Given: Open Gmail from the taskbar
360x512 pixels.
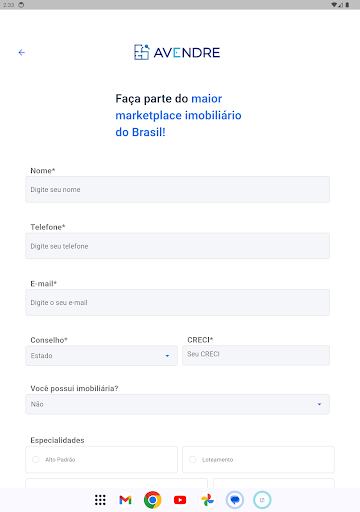Looking at the screenshot, I should point(125,500).
